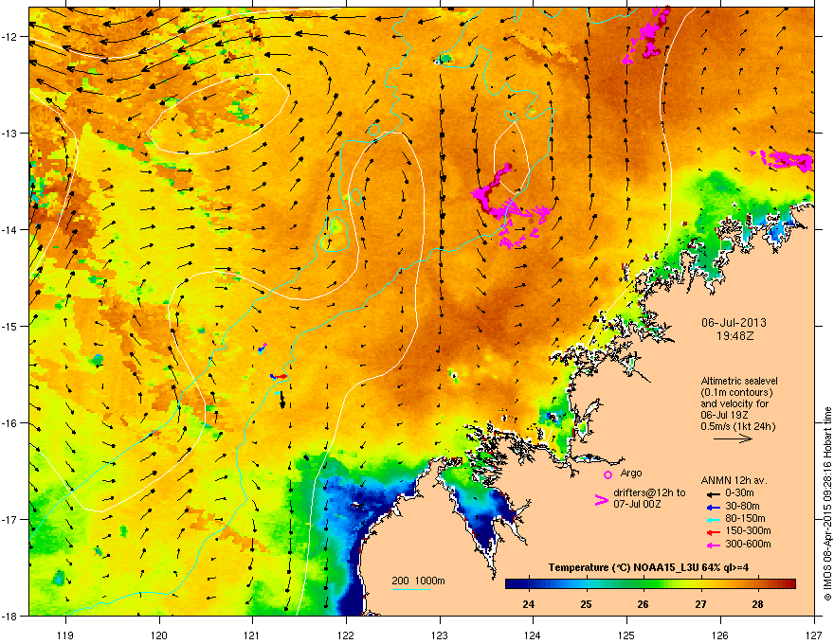Screen dimensions: 834x644
Task: Click the longitude axis label 121
Action: [x=252, y=635]
